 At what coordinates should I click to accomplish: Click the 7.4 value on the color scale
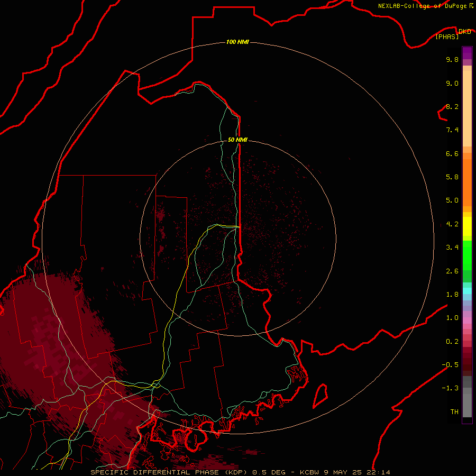[x=452, y=130]
